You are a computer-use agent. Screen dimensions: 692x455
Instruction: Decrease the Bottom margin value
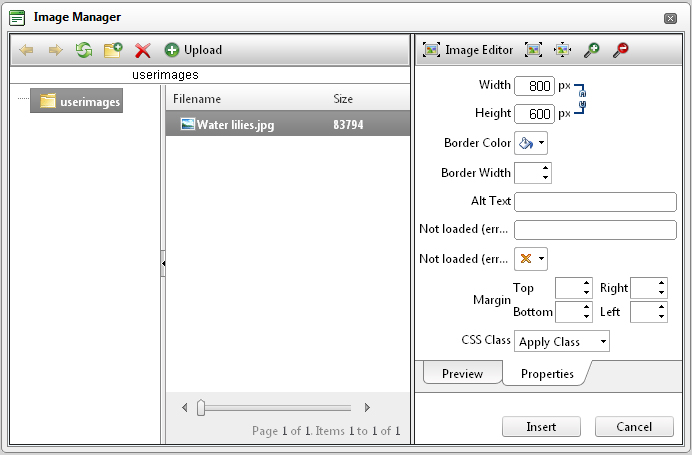coord(587,316)
